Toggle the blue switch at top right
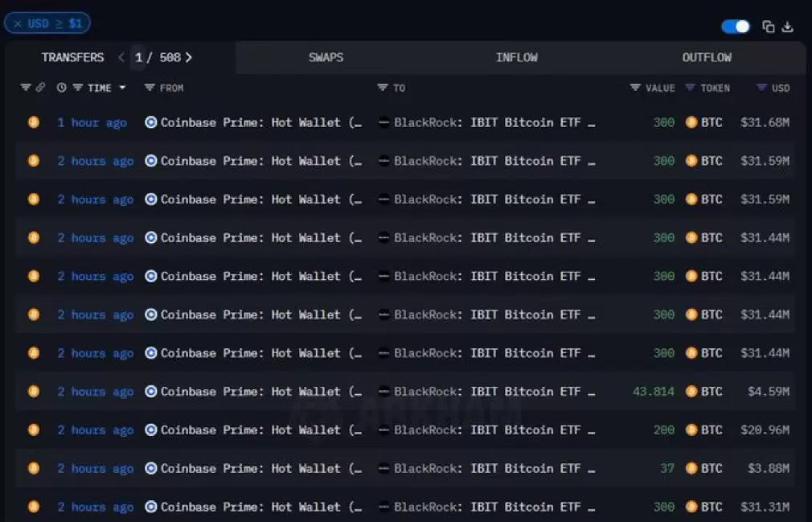The image size is (812, 522). click(x=736, y=27)
